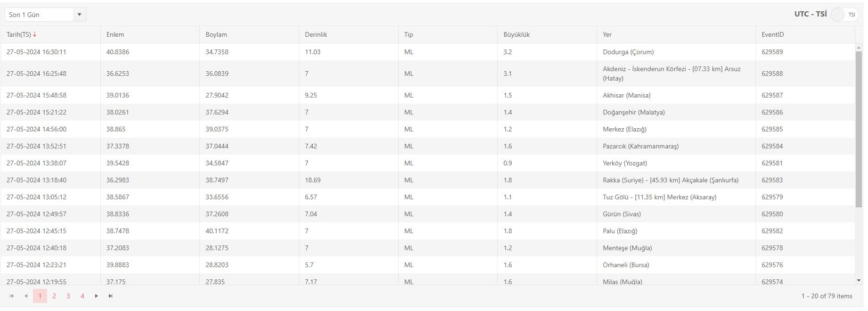Click the red sort arrow beside Tarih(TS)
Screen dimensions: 868x311
(35, 34)
